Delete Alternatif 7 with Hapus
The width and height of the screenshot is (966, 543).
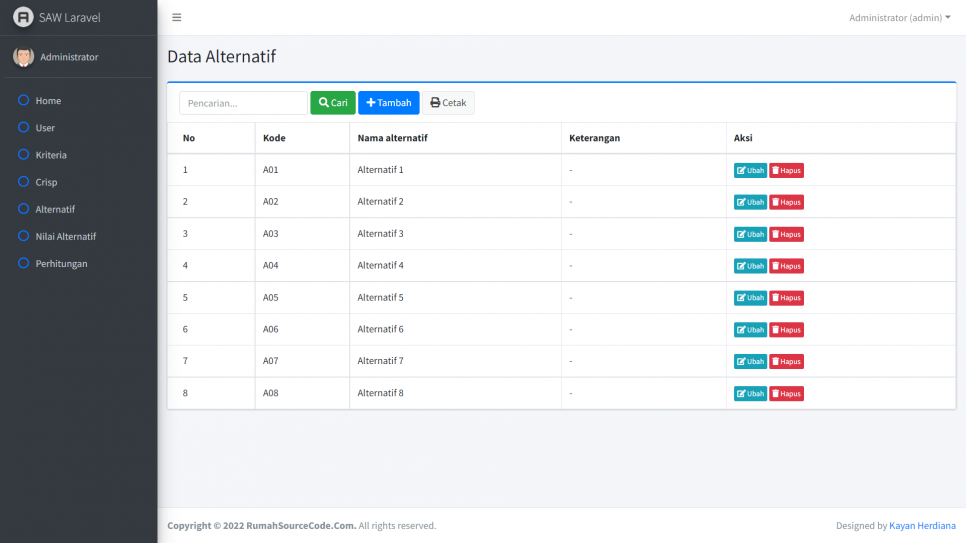point(786,362)
